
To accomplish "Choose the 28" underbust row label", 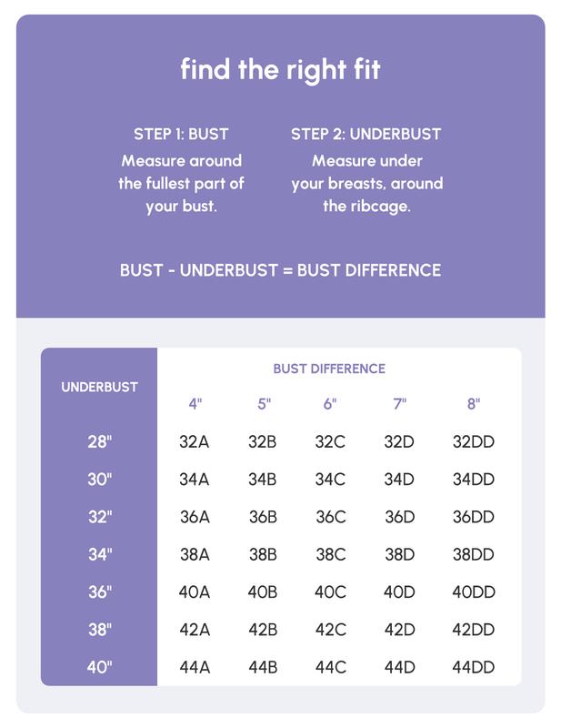I will click(x=99, y=442).
